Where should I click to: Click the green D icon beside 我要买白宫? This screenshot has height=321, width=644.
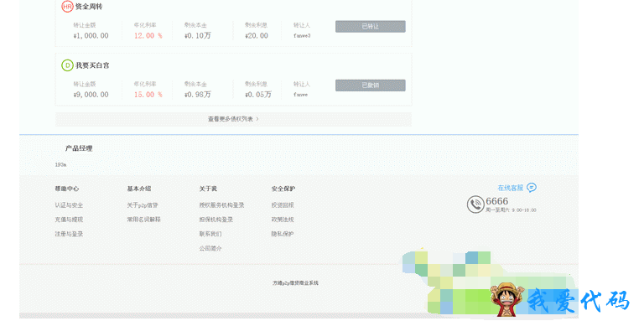click(x=67, y=65)
